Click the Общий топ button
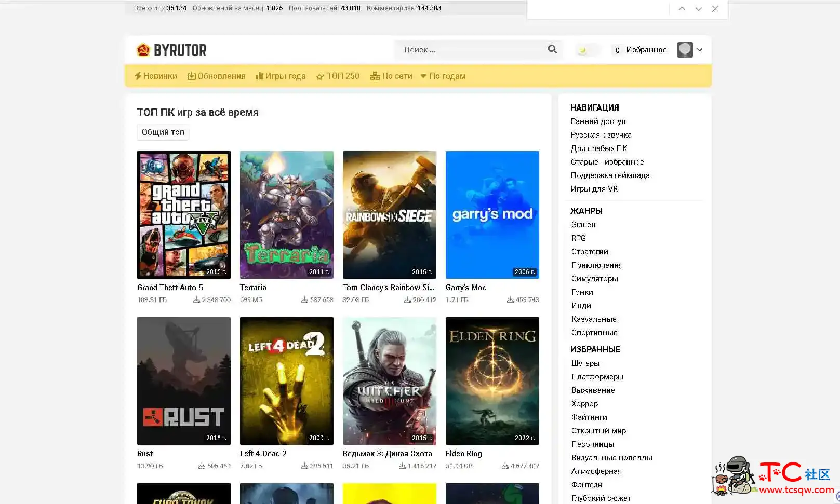 [163, 132]
